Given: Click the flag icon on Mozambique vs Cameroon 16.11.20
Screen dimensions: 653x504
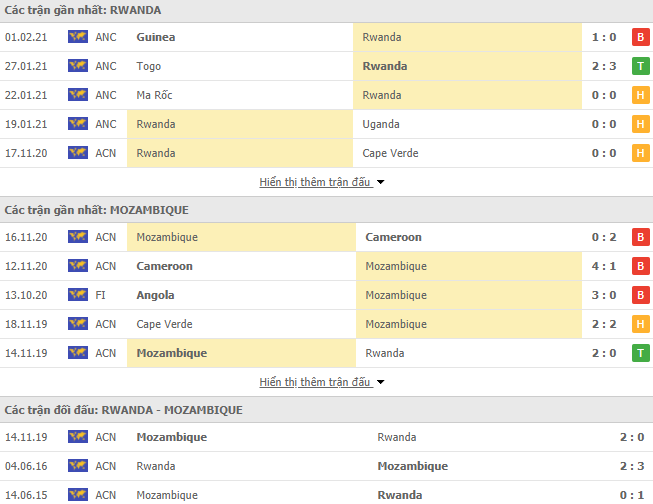Looking at the screenshot, I should tap(78, 237).
